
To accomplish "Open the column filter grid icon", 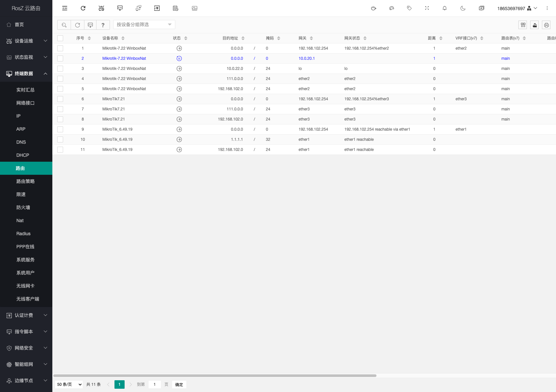I will coord(523,25).
